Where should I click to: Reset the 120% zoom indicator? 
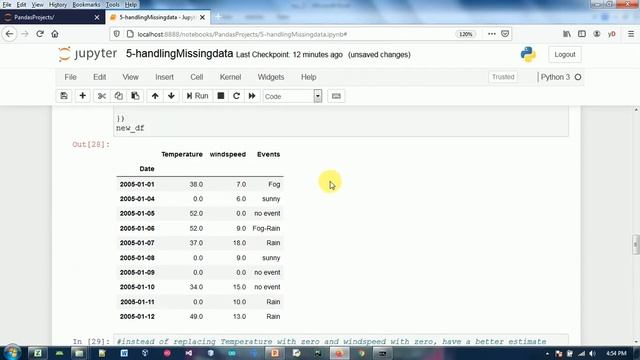coord(465,34)
